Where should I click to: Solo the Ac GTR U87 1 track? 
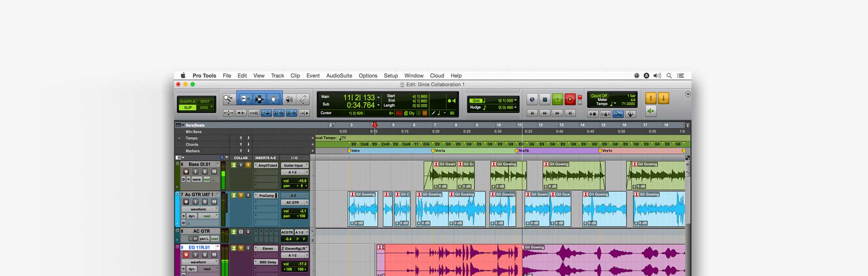click(x=205, y=202)
